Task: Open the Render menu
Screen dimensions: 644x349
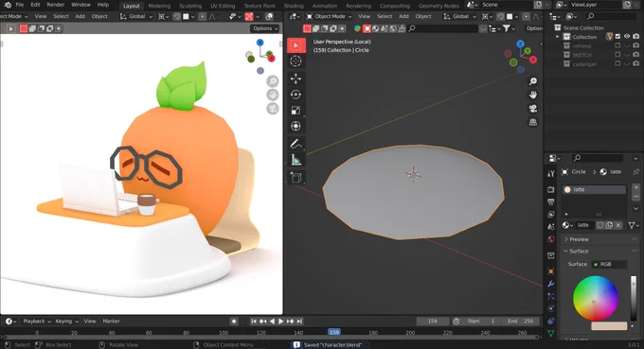Action: coord(56,5)
